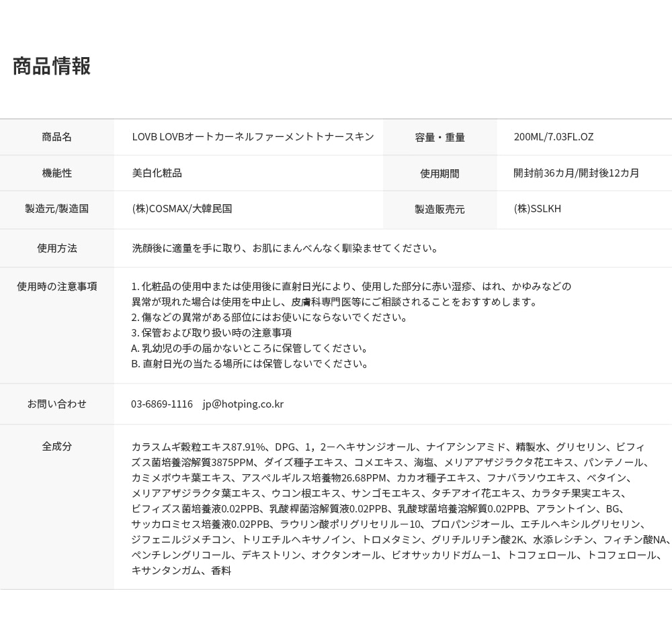This screenshot has height=638, width=672.
Task: Click the お問い合わせ row label
Action: tap(56, 404)
